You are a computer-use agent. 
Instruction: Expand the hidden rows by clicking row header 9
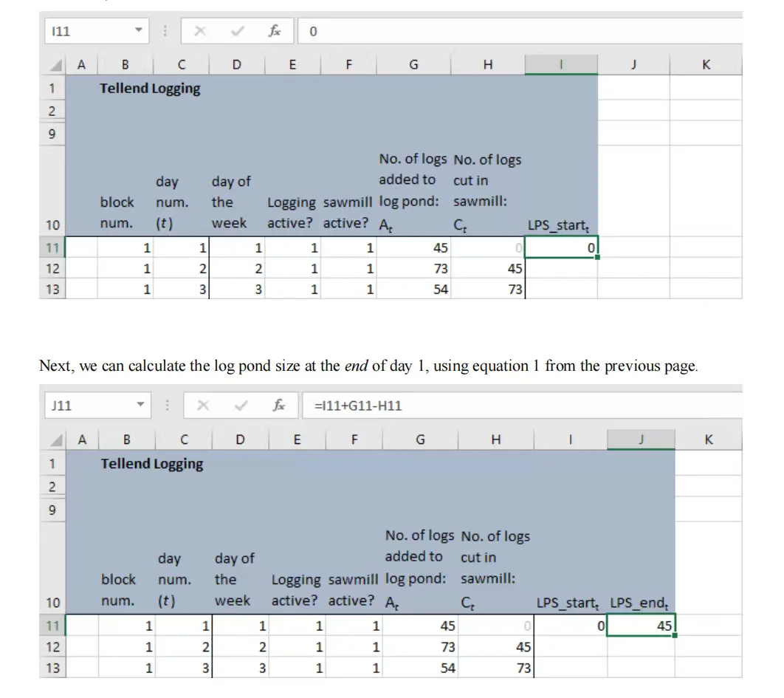coord(52,134)
